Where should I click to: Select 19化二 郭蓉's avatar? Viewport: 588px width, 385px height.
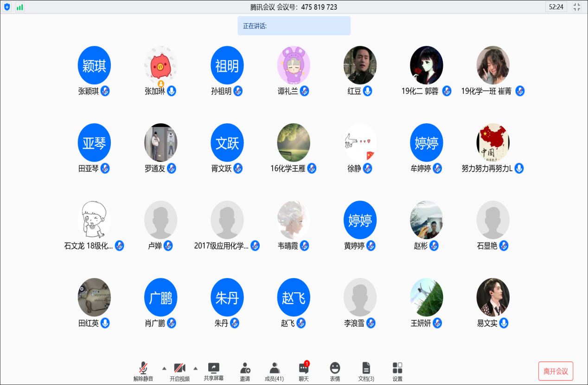pyautogui.click(x=426, y=65)
